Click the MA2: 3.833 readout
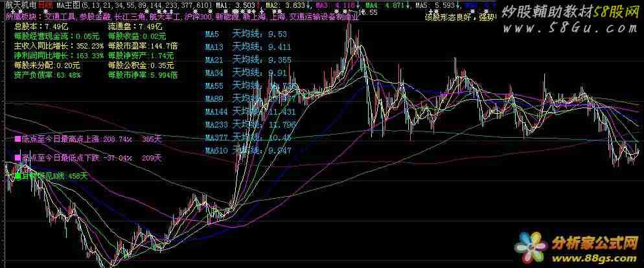Viewport: 644px width, 268px height. (x=284, y=5)
